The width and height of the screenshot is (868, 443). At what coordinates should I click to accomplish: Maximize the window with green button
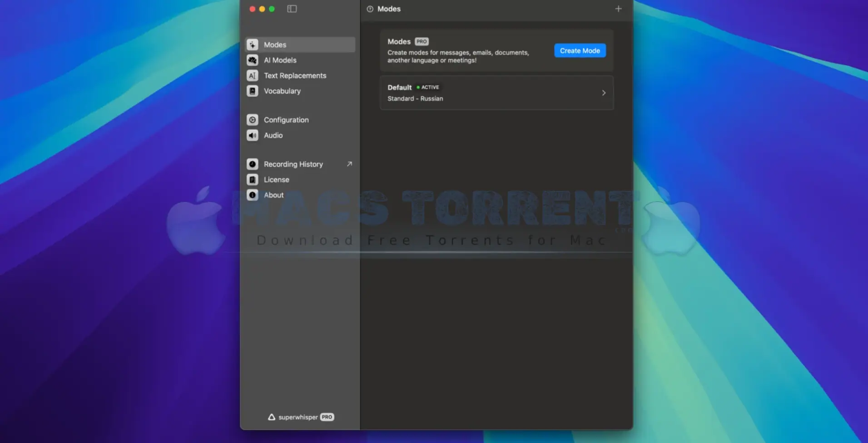[272, 9]
